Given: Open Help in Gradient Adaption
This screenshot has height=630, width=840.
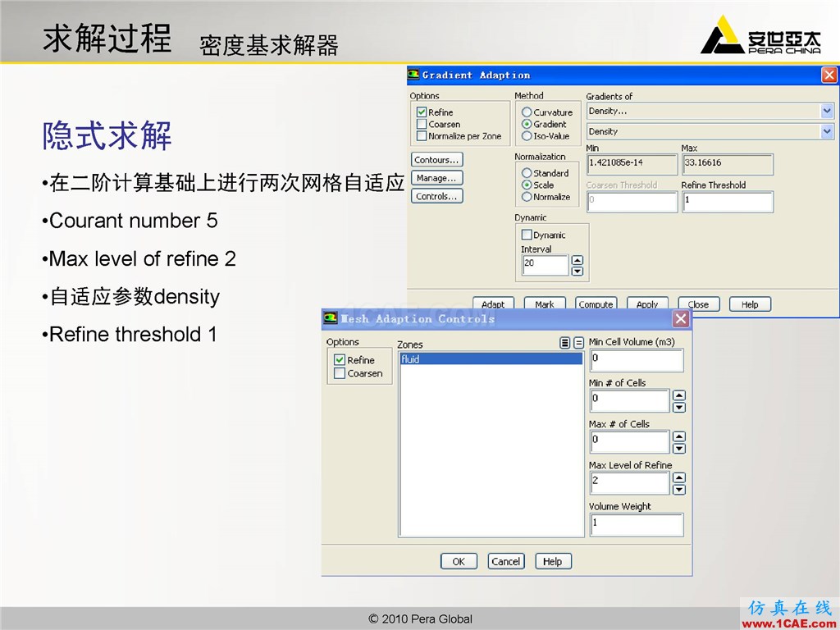Looking at the screenshot, I should click(x=750, y=304).
